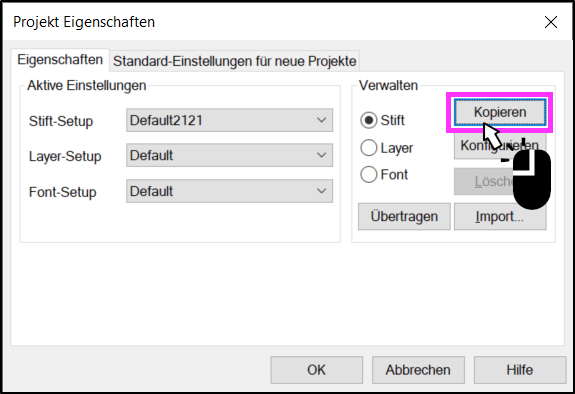Confirm with the OK button
The width and height of the screenshot is (575, 394).
point(316,370)
